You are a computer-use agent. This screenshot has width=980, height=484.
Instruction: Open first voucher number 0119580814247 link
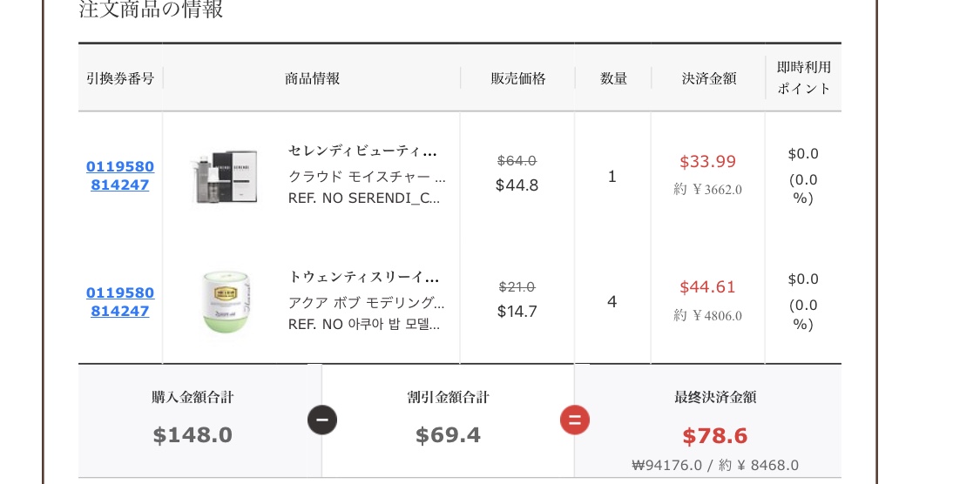(120, 176)
